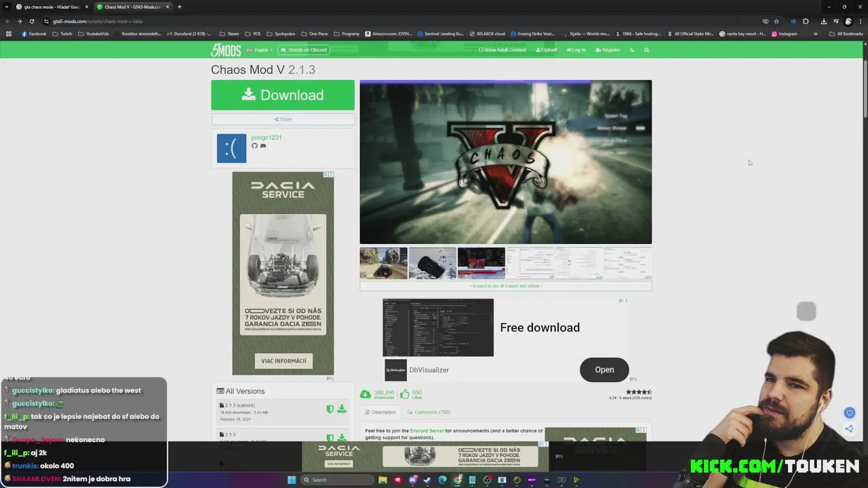Open the browser downloads icon

point(823,21)
